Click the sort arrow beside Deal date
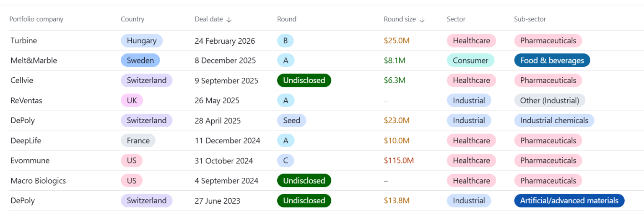 pyautogui.click(x=229, y=19)
